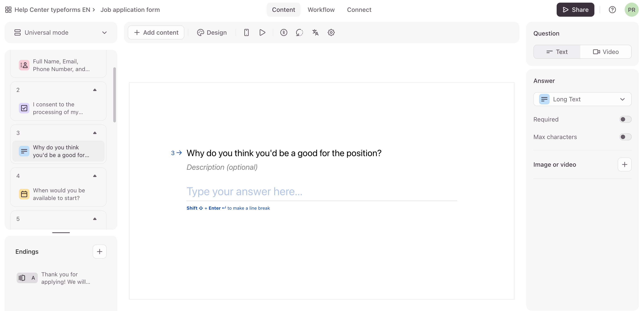Click the question list scrollbar
The image size is (644, 311).
click(x=115, y=95)
